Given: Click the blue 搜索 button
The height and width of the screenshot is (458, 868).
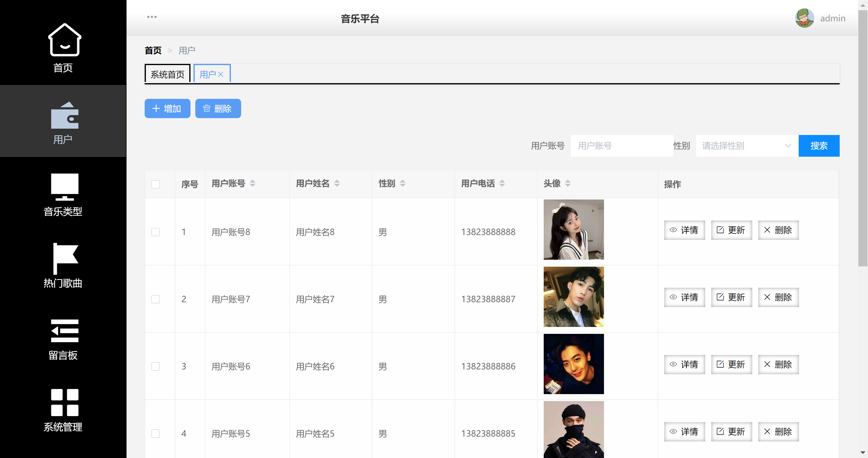Looking at the screenshot, I should point(819,146).
